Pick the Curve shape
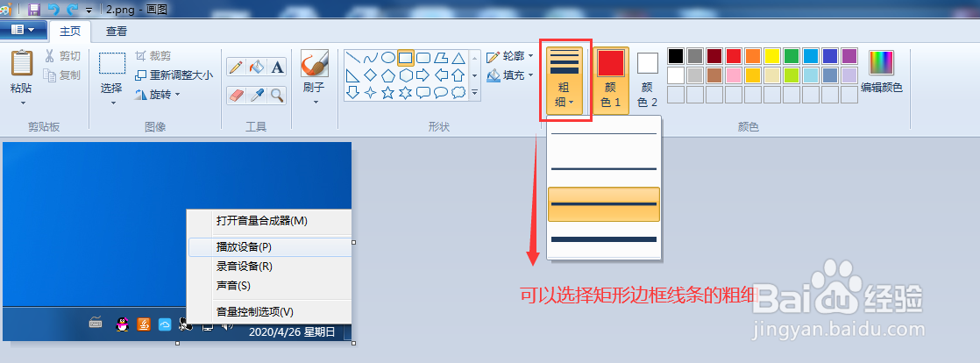The height and width of the screenshot is (363, 980). [371, 58]
